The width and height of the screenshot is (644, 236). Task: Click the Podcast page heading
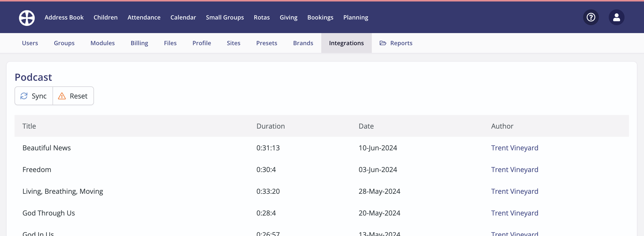[33, 77]
